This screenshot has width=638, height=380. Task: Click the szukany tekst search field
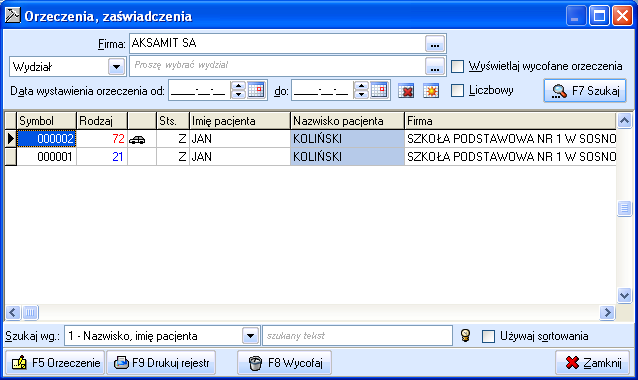(x=357, y=336)
